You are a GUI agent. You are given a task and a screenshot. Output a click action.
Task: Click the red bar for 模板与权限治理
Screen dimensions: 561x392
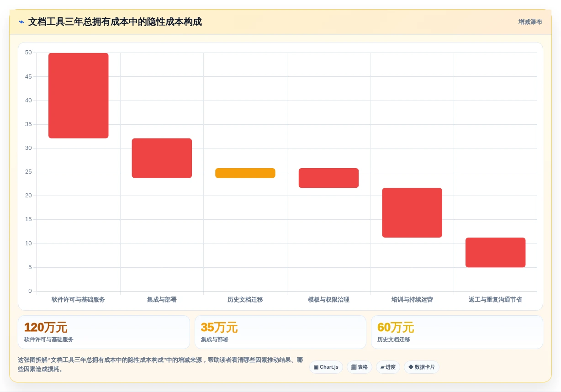328,178
